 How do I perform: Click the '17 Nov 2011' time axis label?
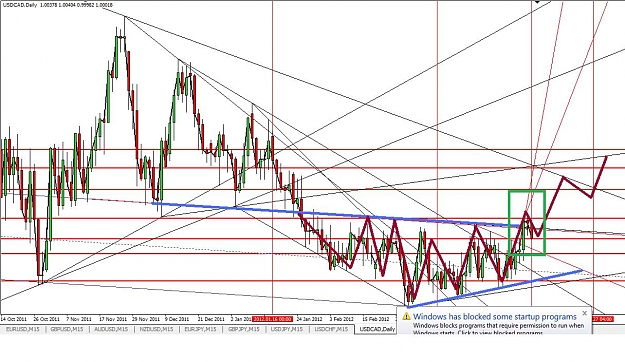[x=113, y=319]
